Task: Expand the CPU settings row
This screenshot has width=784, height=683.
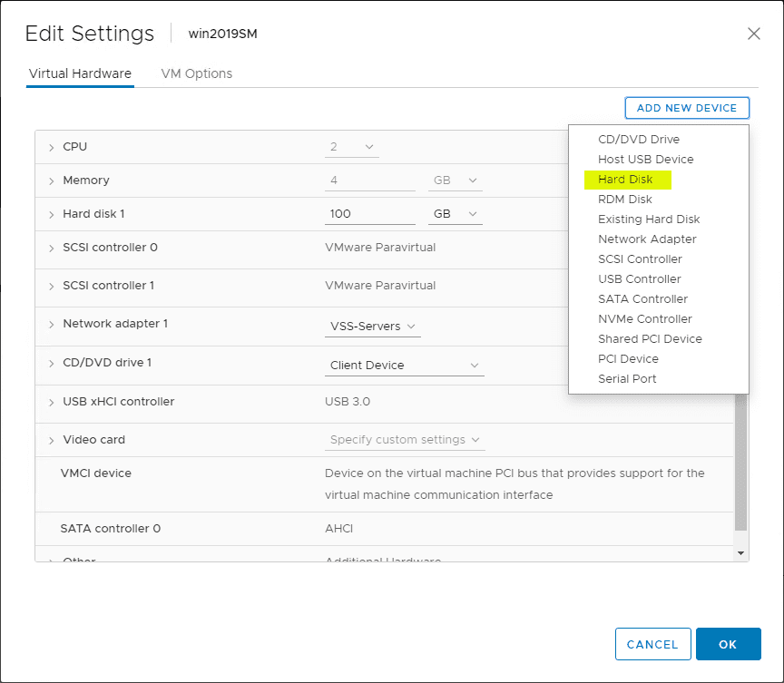Action: [x=52, y=147]
